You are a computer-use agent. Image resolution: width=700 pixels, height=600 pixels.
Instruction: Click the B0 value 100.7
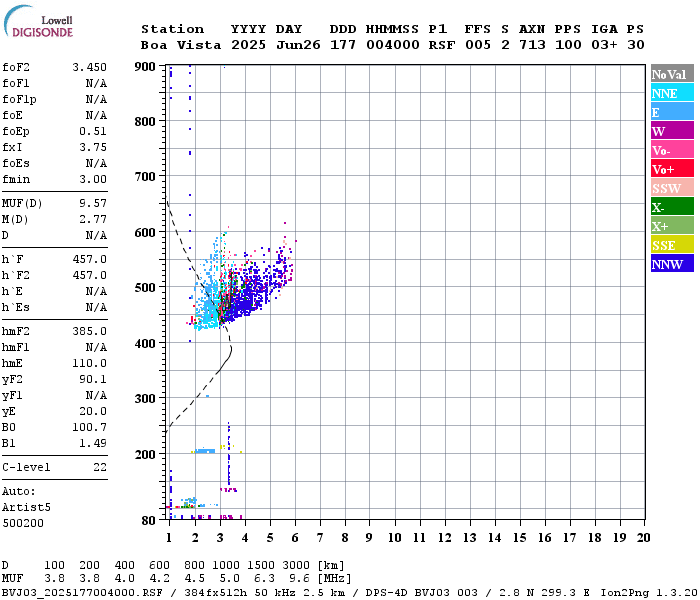90,427
